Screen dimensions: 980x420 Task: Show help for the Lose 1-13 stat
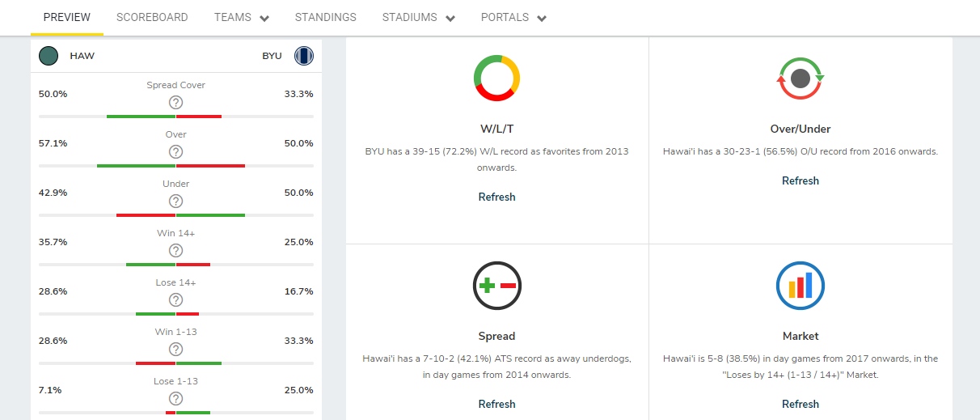point(175,398)
